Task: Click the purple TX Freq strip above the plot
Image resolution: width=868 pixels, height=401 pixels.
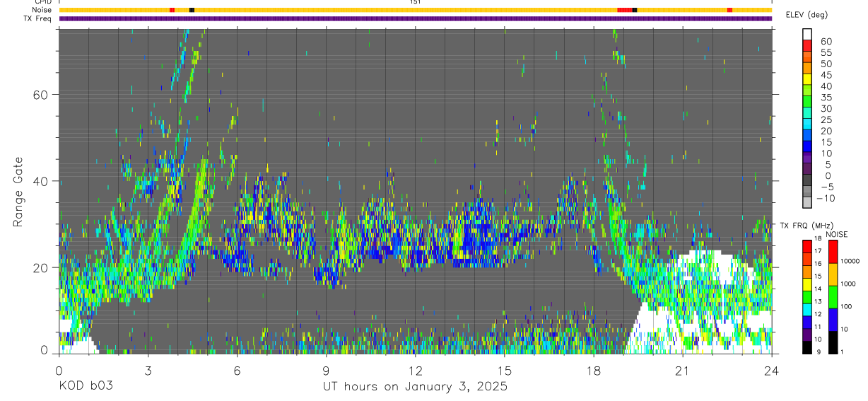Action: (416, 19)
